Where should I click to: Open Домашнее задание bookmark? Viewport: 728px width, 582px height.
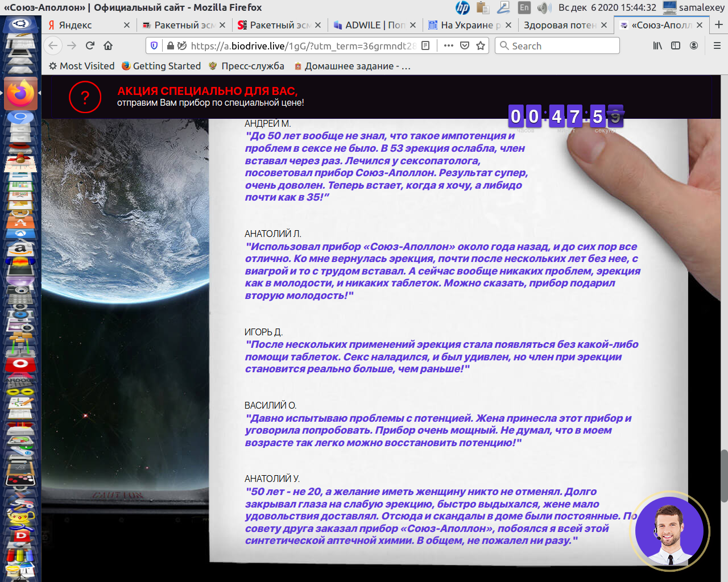pyautogui.click(x=353, y=66)
